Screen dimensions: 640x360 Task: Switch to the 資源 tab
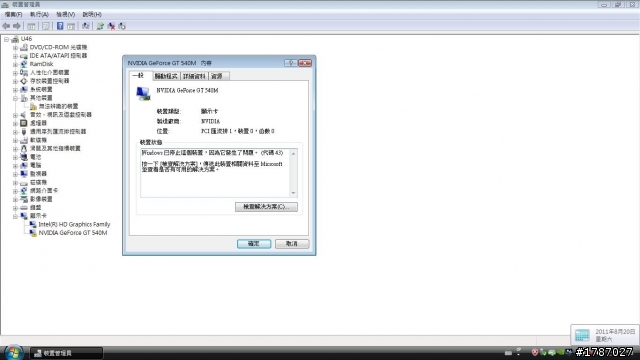pyautogui.click(x=218, y=76)
